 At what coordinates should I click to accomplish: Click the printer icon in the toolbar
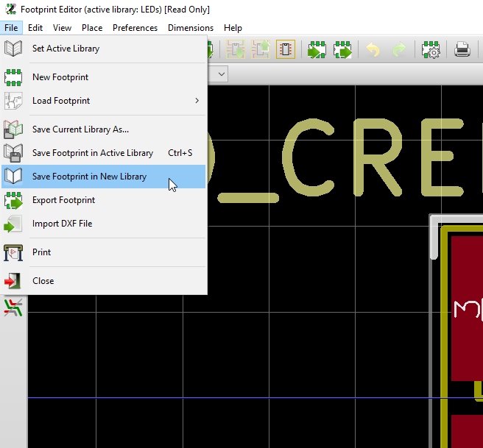[462, 49]
